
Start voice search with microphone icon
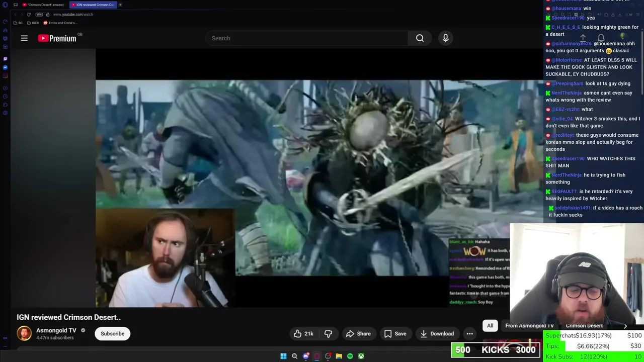(x=445, y=38)
